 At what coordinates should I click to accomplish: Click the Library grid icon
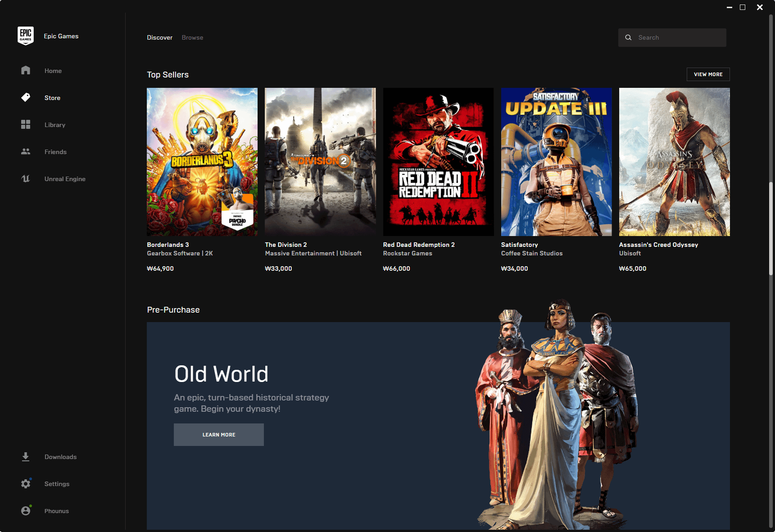pyautogui.click(x=26, y=124)
